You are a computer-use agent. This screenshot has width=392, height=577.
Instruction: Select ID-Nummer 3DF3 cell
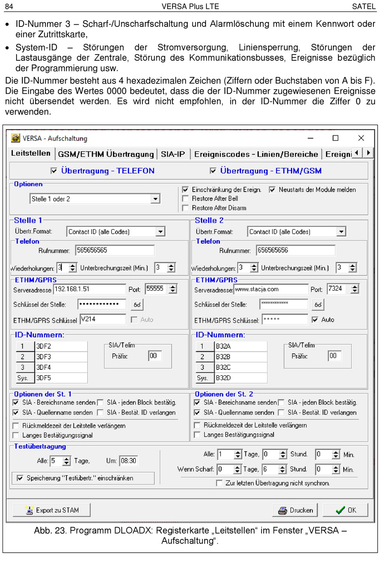(x=61, y=357)
